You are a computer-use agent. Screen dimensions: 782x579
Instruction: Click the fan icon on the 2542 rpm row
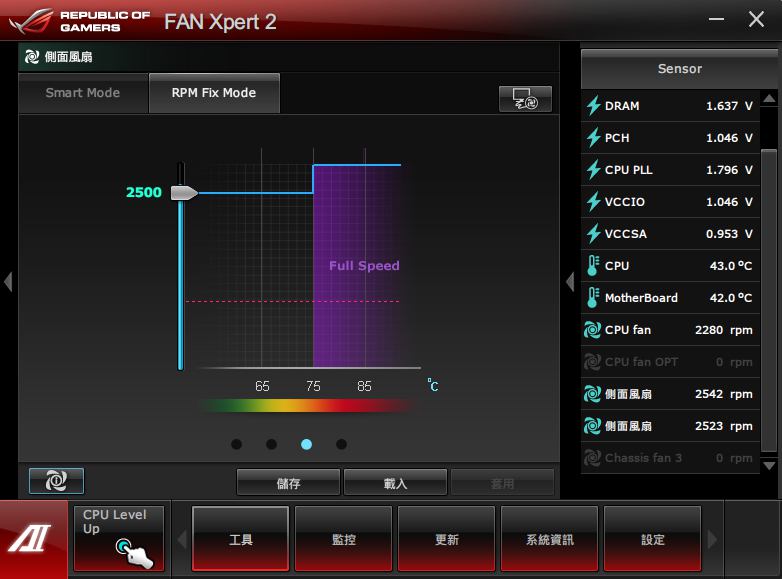[x=592, y=394]
